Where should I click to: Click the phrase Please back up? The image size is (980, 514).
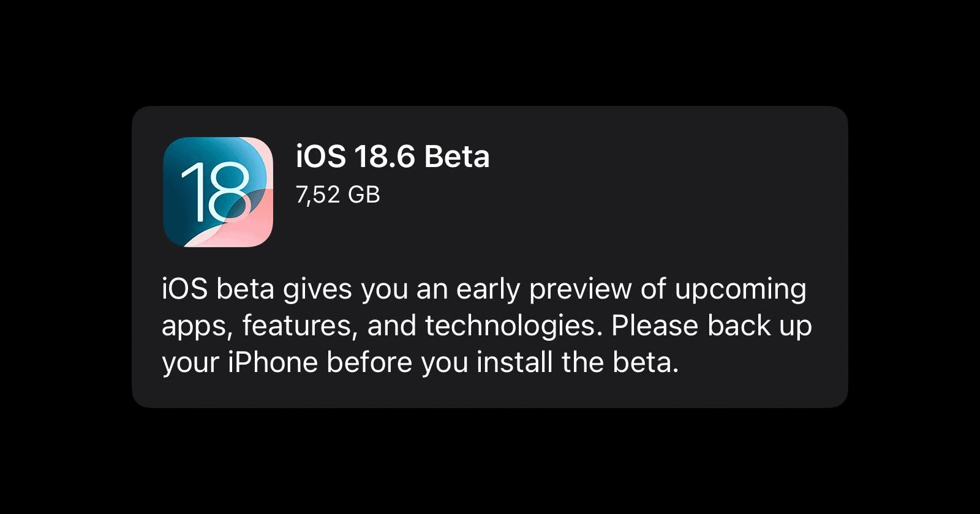click(x=712, y=326)
